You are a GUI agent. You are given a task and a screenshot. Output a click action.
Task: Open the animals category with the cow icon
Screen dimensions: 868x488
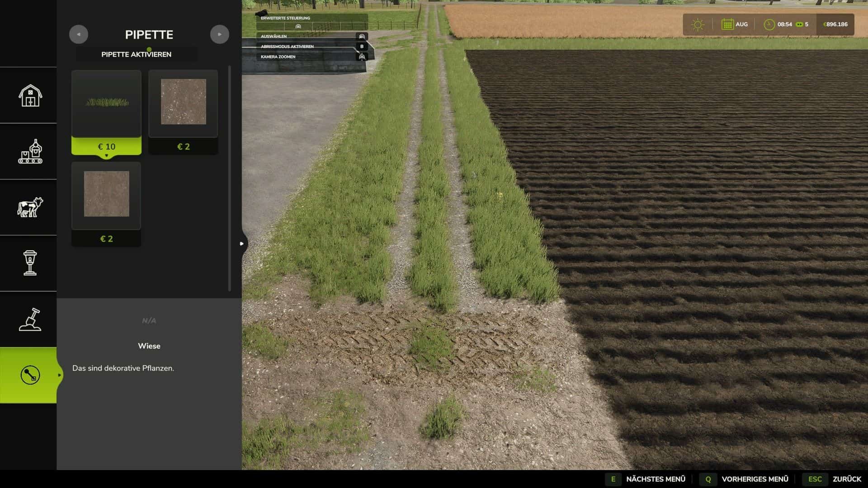coord(30,207)
